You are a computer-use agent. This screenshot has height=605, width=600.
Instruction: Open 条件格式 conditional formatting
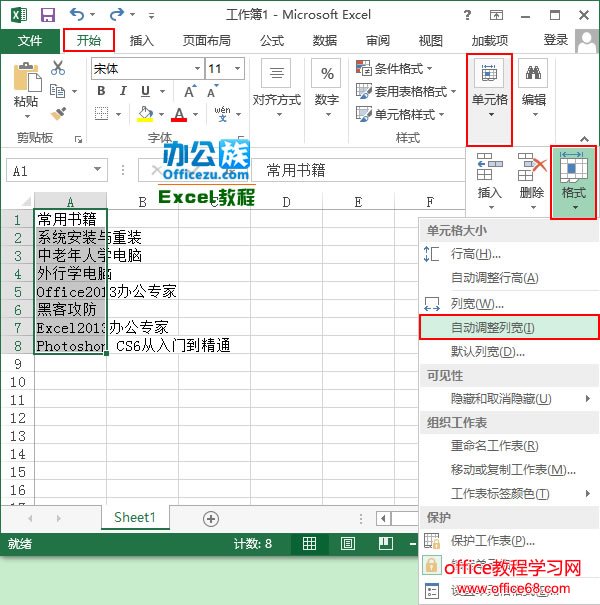tap(394, 68)
